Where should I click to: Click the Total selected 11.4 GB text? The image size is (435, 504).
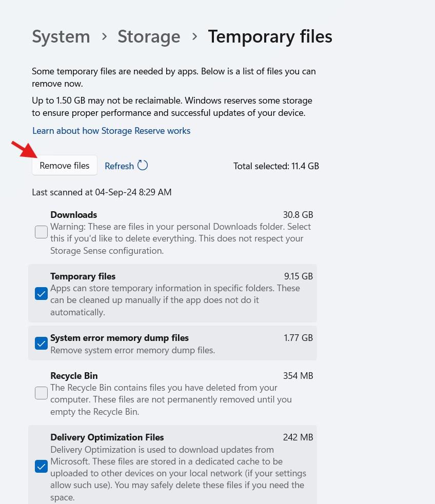pyautogui.click(x=276, y=166)
